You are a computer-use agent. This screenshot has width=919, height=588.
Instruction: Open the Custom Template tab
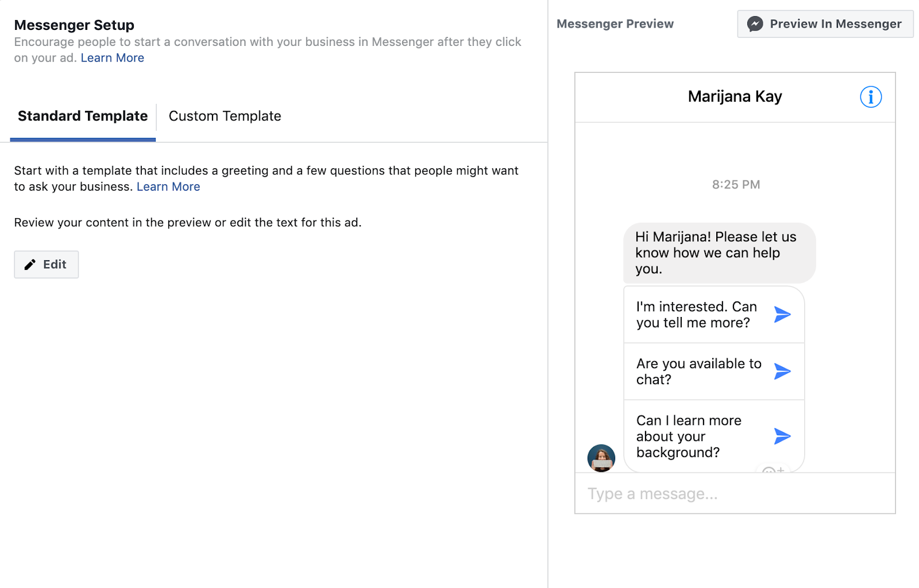(x=225, y=117)
